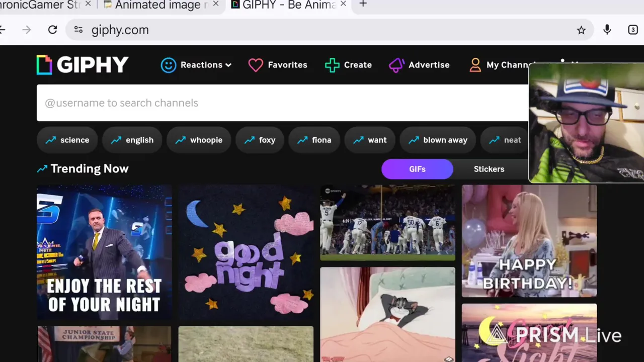The image size is (644, 362).
Task: Open a new browser tab
Action: tap(363, 4)
